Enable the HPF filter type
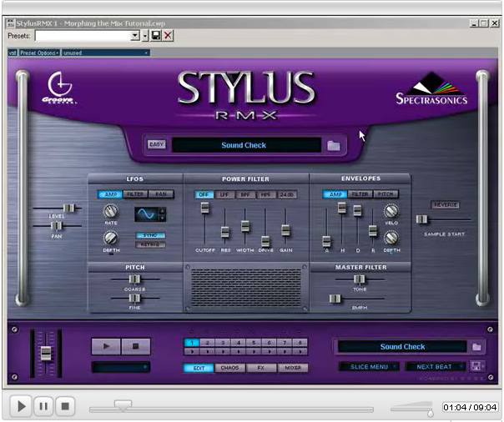Screen dimensions: 504x422 (265, 194)
